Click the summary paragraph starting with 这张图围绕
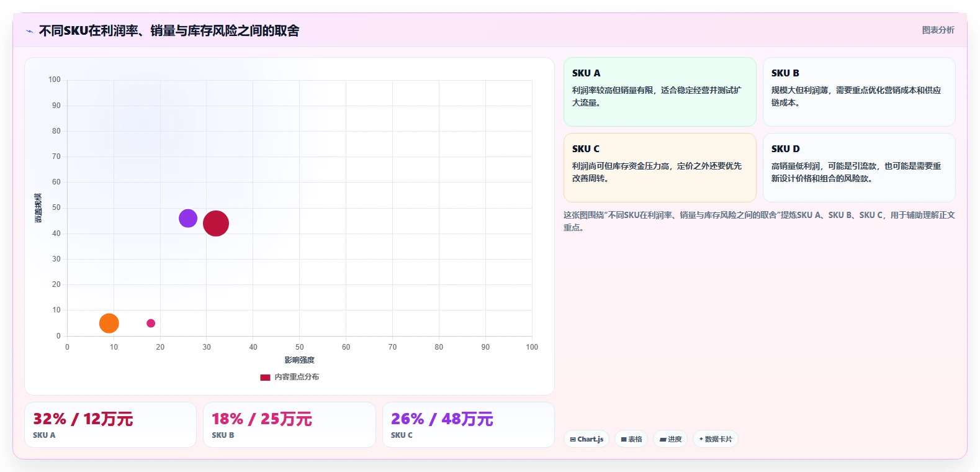Screen dimensions: 980x472 pyautogui.click(x=759, y=221)
